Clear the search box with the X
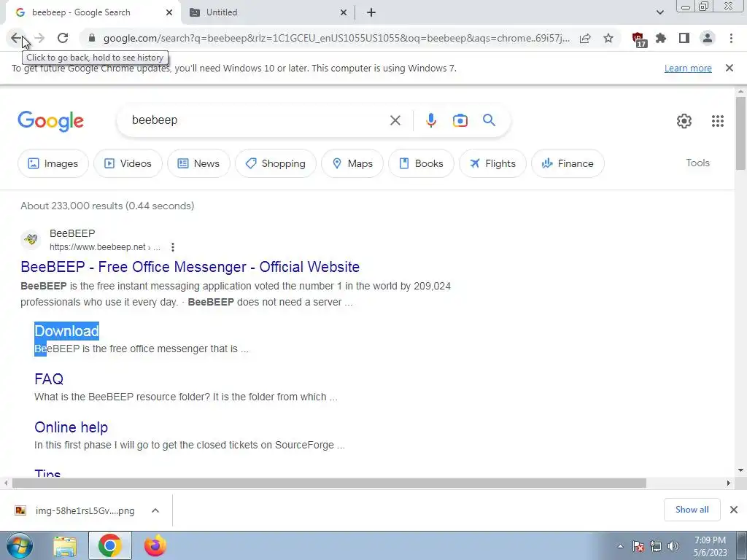The height and width of the screenshot is (560, 747). click(x=395, y=120)
